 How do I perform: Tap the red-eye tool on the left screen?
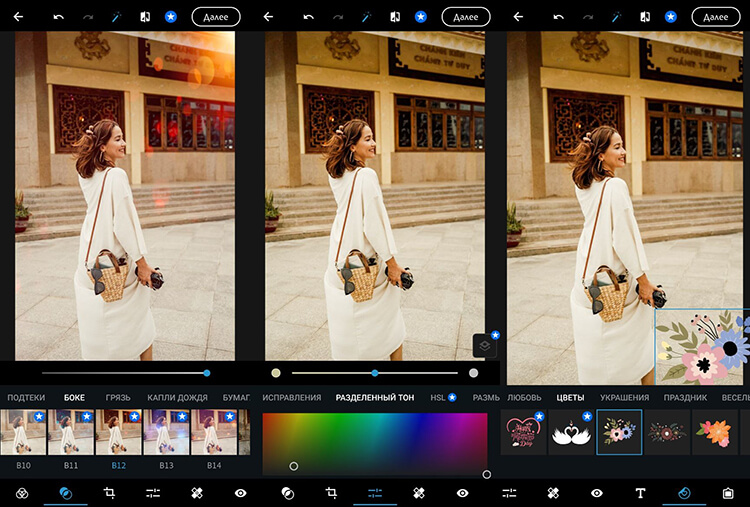pyautogui.click(x=241, y=493)
